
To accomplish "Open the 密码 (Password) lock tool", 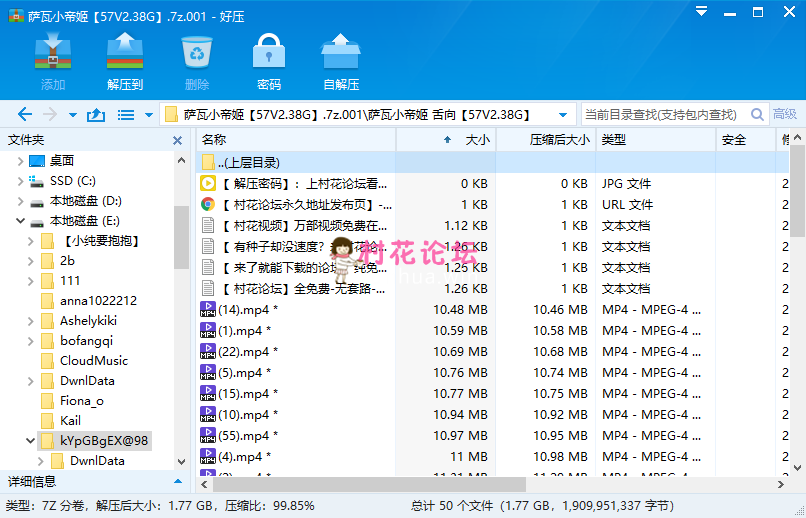I will pyautogui.click(x=269, y=51).
